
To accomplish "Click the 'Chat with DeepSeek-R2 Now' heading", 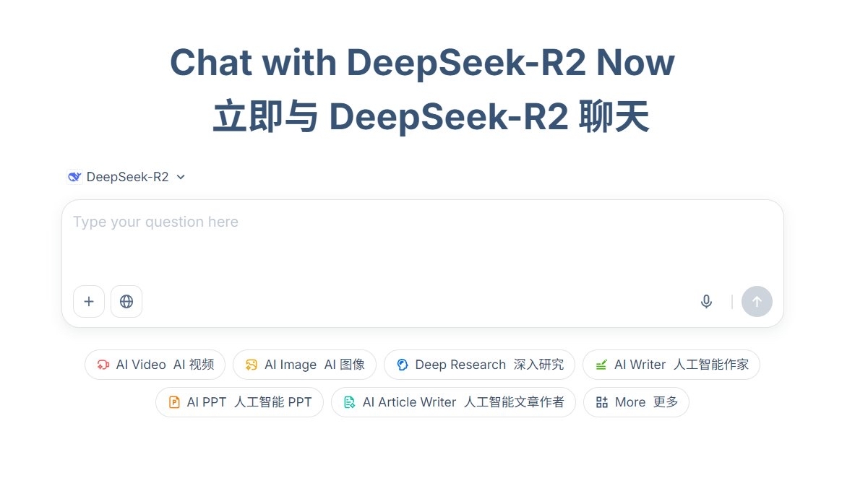I will click(x=423, y=63).
